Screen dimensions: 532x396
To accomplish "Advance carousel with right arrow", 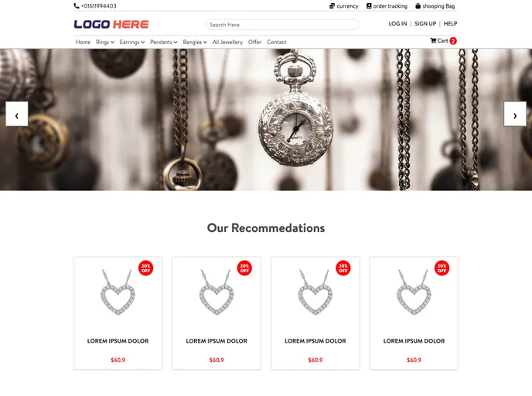I will tap(515, 114).
